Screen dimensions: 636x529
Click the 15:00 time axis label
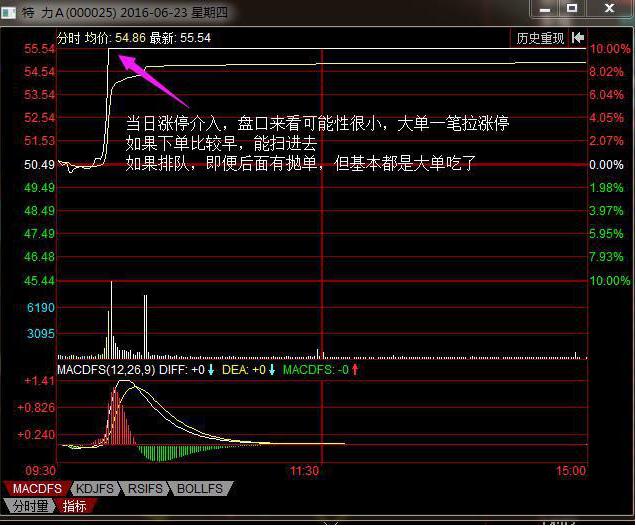(571, 471)
